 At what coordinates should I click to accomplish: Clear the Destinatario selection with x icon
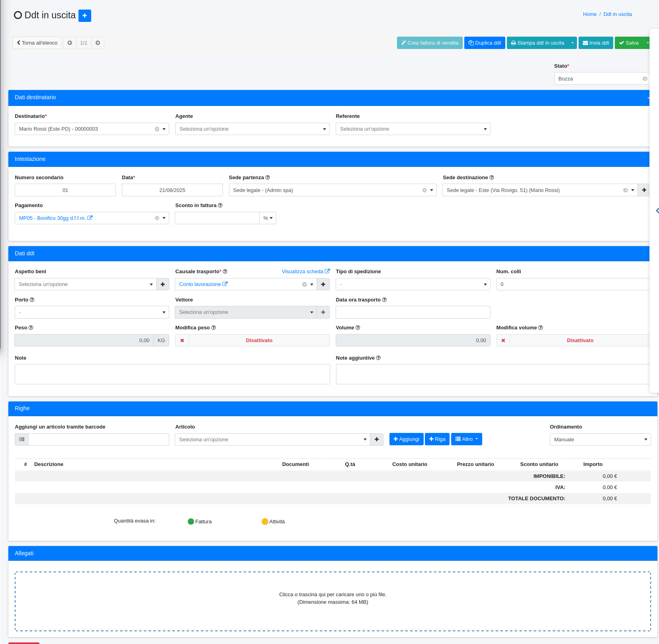[x=157, y=129]
